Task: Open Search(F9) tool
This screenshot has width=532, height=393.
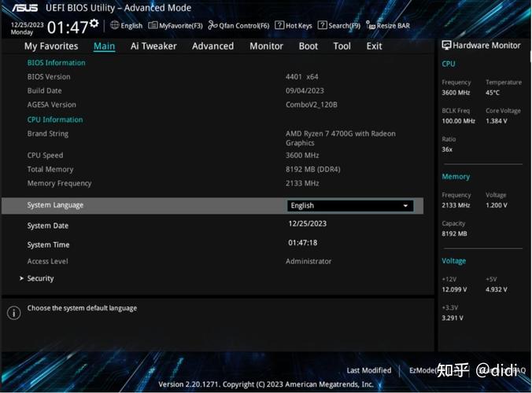Action: pos(339,25)
